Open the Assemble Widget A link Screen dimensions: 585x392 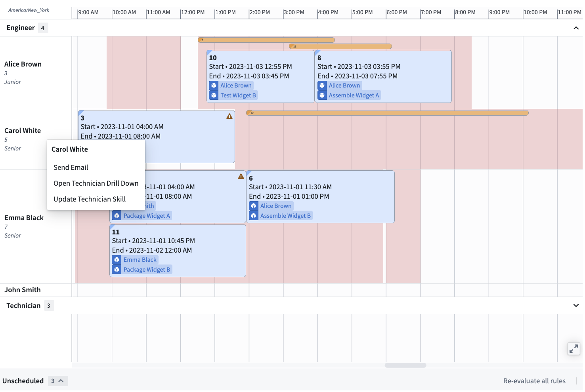coord(354,95)
